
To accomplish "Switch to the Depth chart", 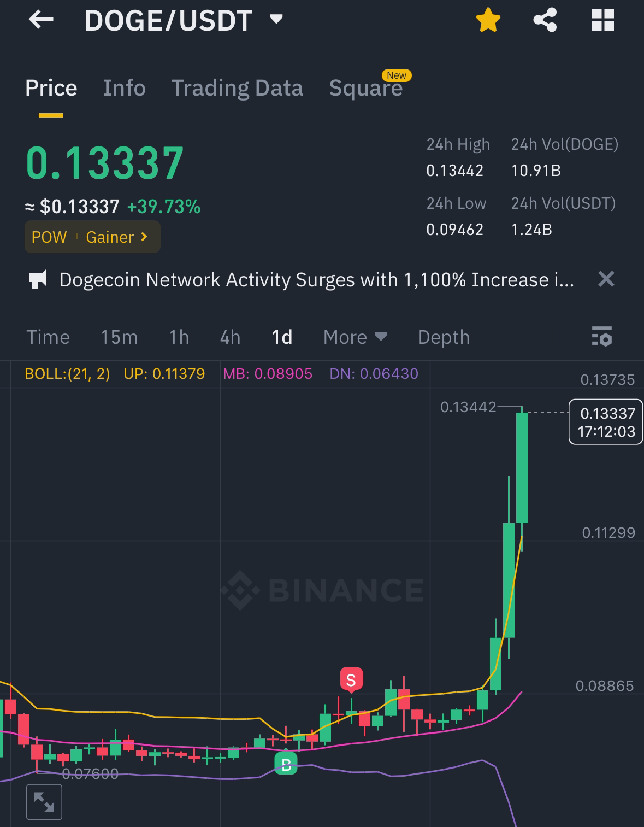I will tap(444, 337).
